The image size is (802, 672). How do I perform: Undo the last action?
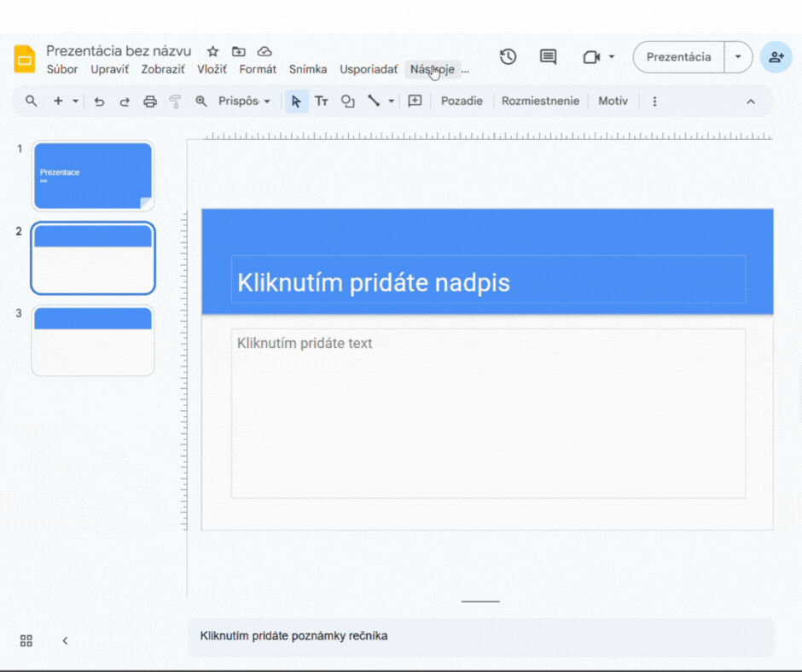[99, 101]
